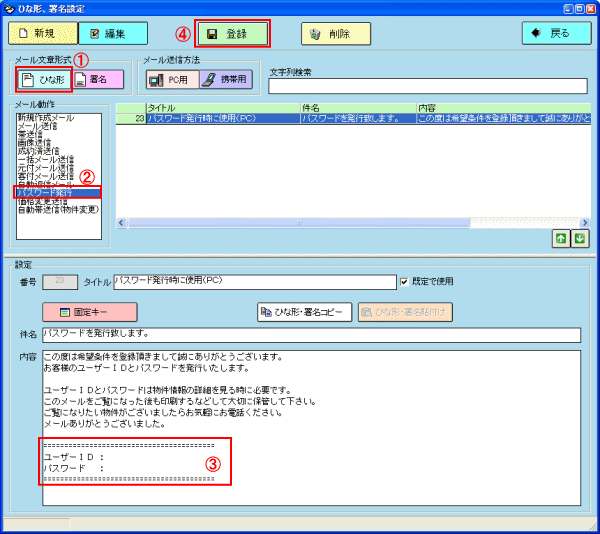
Task: Click the horizontal scrollbar right arrow
Action: (584, 223)
